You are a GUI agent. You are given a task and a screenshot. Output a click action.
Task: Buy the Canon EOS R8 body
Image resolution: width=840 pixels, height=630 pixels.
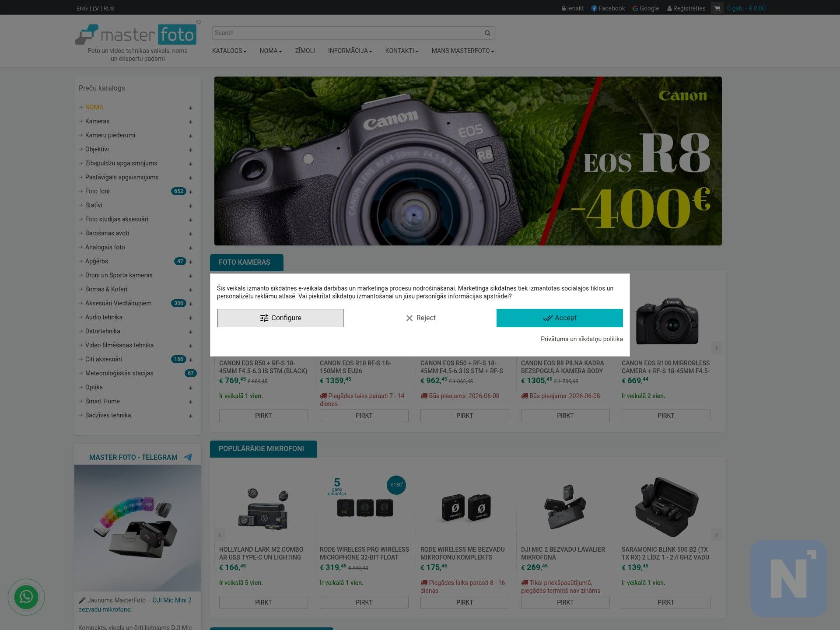pyautogui.click(x=565, y=416)
